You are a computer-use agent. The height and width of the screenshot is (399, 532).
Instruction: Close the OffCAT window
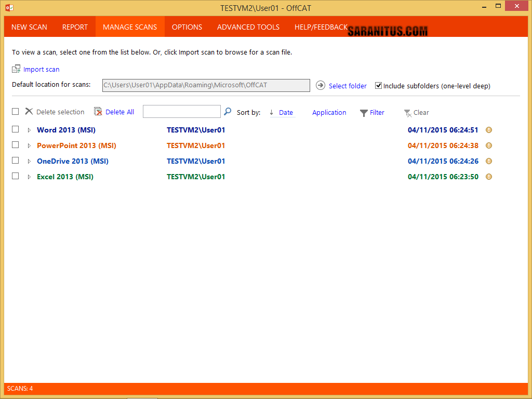(x=517, y=6)
